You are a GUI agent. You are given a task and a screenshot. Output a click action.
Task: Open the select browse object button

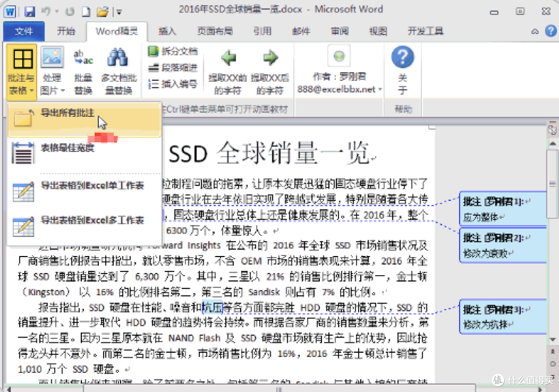pyautogui.click(x=553, y=364)
